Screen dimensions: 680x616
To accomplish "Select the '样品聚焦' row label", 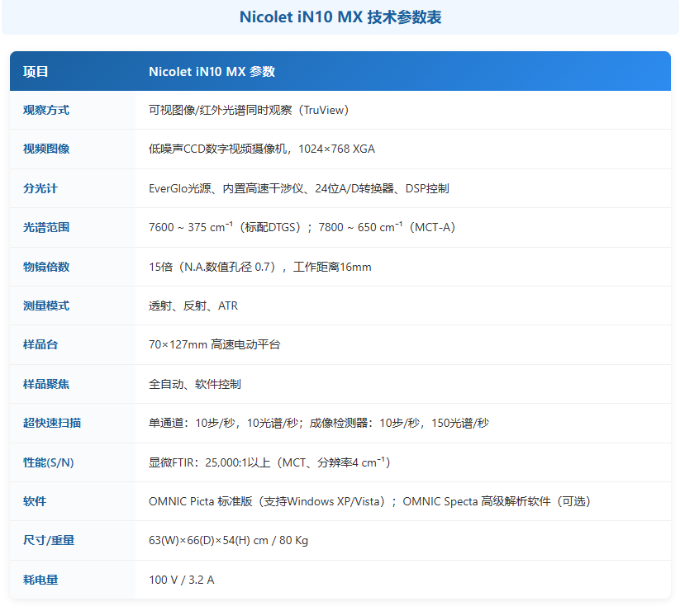I will (x=46, y=384).
